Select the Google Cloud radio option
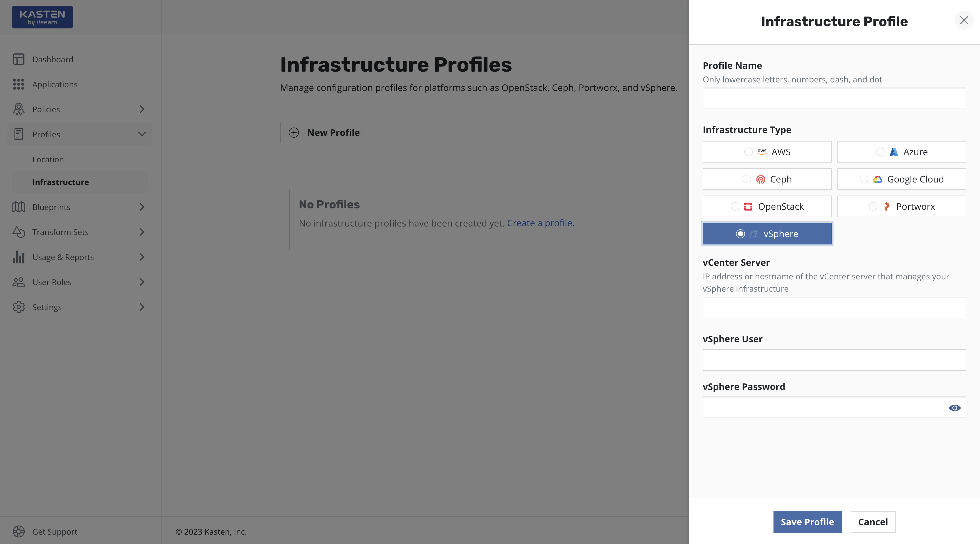The width and height of the screenshot is (980, 544). tap(902, 179)
